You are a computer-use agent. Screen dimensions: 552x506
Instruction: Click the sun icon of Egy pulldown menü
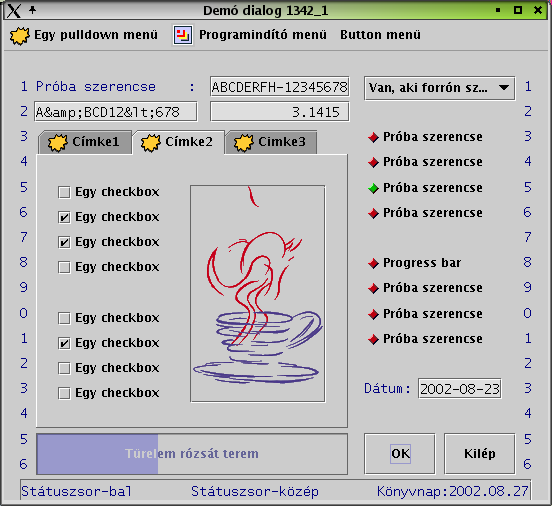(19, 35)
